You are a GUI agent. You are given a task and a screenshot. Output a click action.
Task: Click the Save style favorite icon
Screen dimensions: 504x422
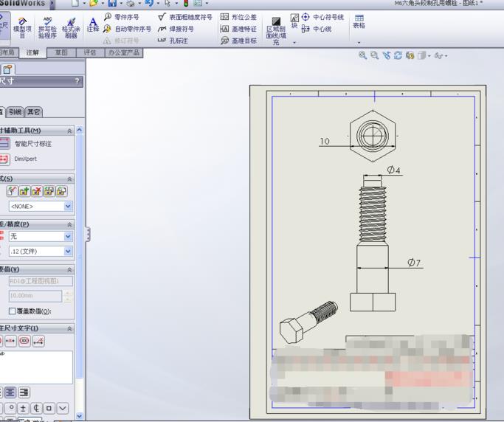point(49,191)
